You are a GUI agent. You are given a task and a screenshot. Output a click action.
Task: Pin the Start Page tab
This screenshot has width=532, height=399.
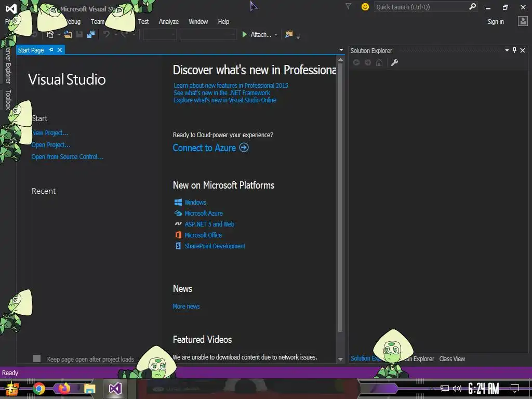coord(51,50)
